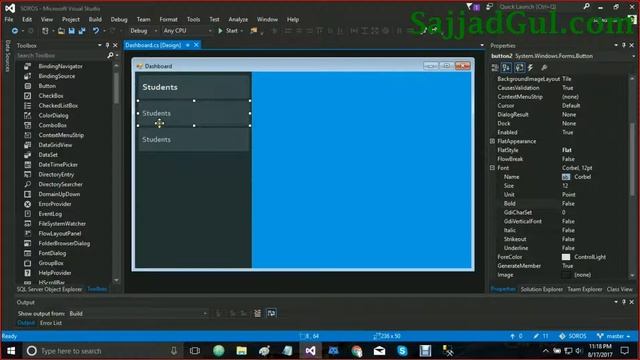The image size is (640, 360).
Task: Open Skype from the Windows taskbar
Action: point(402,351)
